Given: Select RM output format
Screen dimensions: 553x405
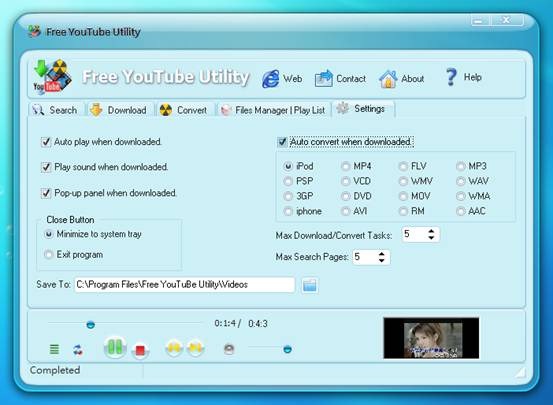Looking at the screenshot, I should pyautogui.click(x=403, y=211).
